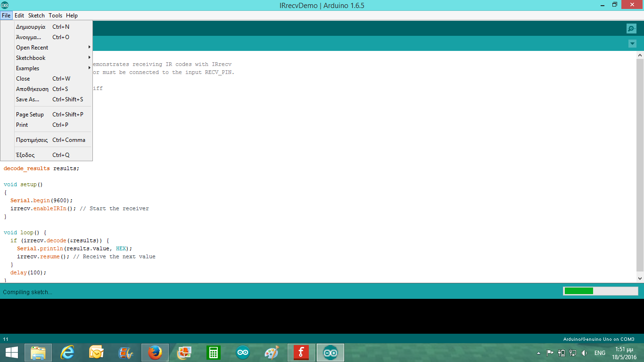Click the battery power tray icon
644x362 pixels.
pos(561,353)
